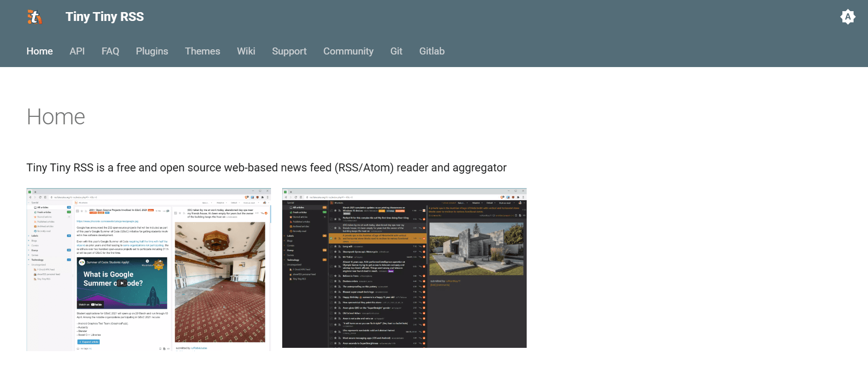The width and height of the screenshot is (868, 373).
Task: Open the FAQ page
Action: [110, 51]
